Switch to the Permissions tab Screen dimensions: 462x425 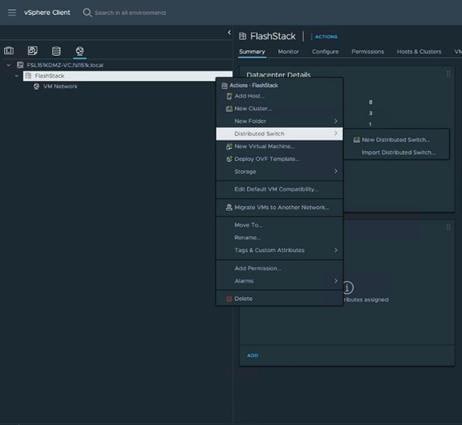click(x=368, y=52)
